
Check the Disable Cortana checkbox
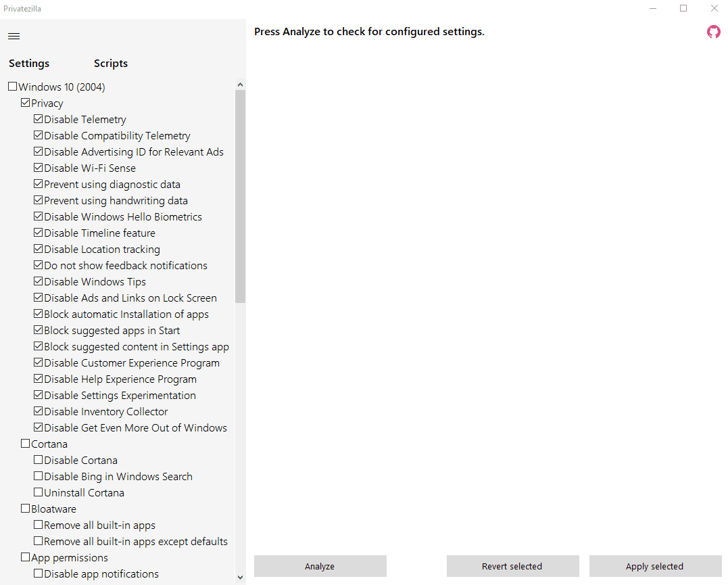[38, 460]
